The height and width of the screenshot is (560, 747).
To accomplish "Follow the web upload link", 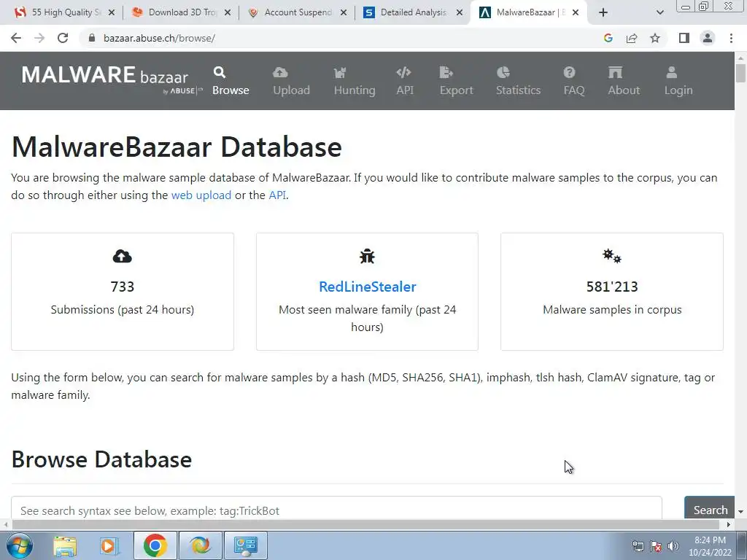I will tap(201, 195).
